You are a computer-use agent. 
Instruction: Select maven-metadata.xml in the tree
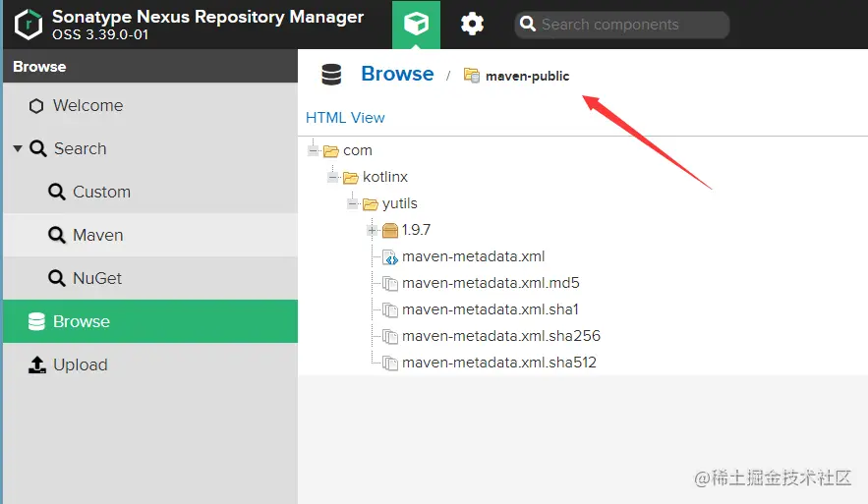(473, 256)
